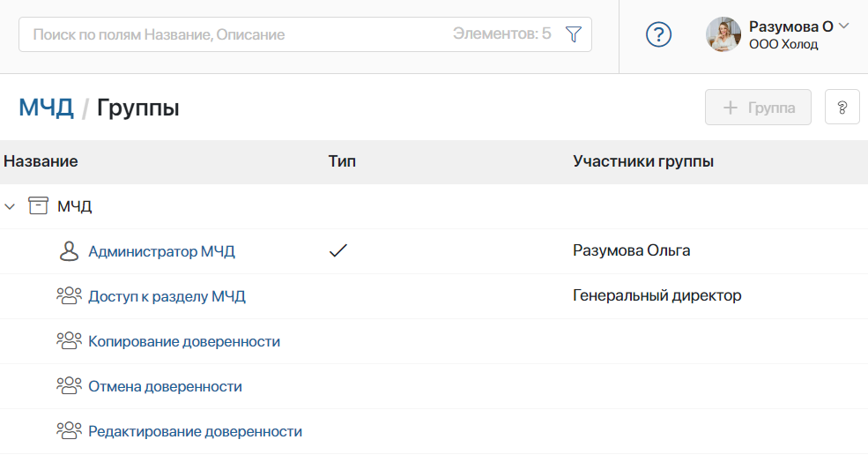
Task: Open the Копирование доверенности group
Action: point(184,341)
